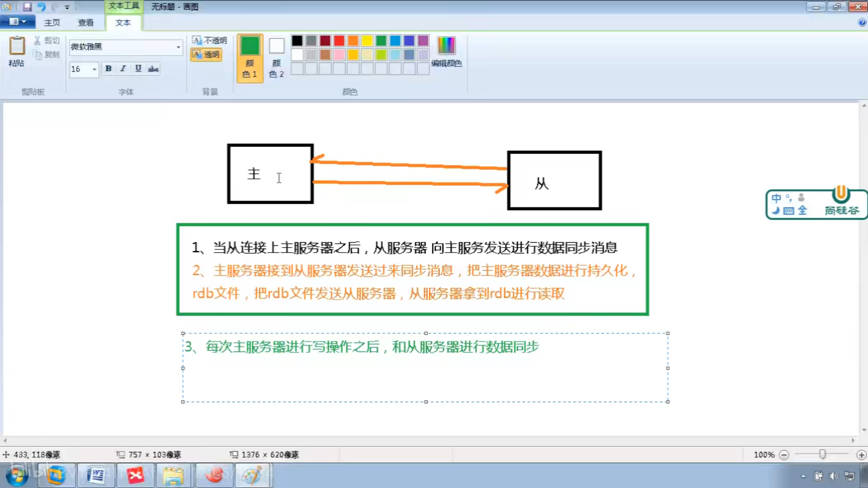The image size is (868, 488).
Task: Click the zoom in plus button
Action: [x=861, y=455]
